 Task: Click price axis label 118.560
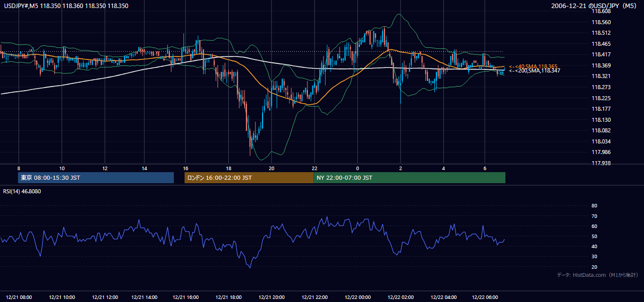601,22
